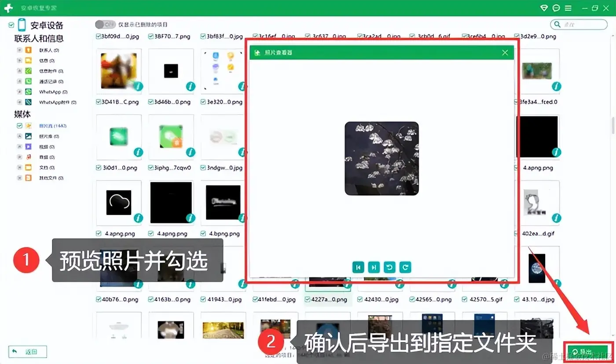Click the 音频 music note icon in sidebar
This screenshot has height=364, width=616.
pyautogui.click(x=29, y=157)
